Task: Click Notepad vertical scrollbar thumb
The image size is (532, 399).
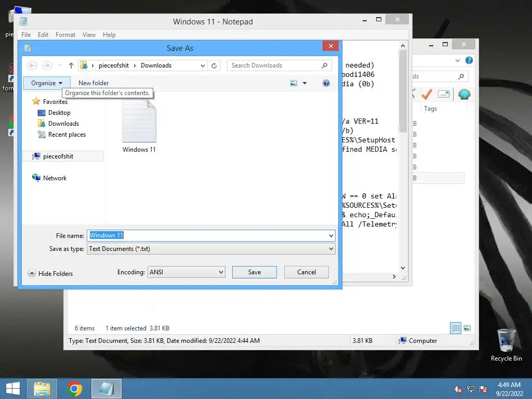Action: pos(403,91)
